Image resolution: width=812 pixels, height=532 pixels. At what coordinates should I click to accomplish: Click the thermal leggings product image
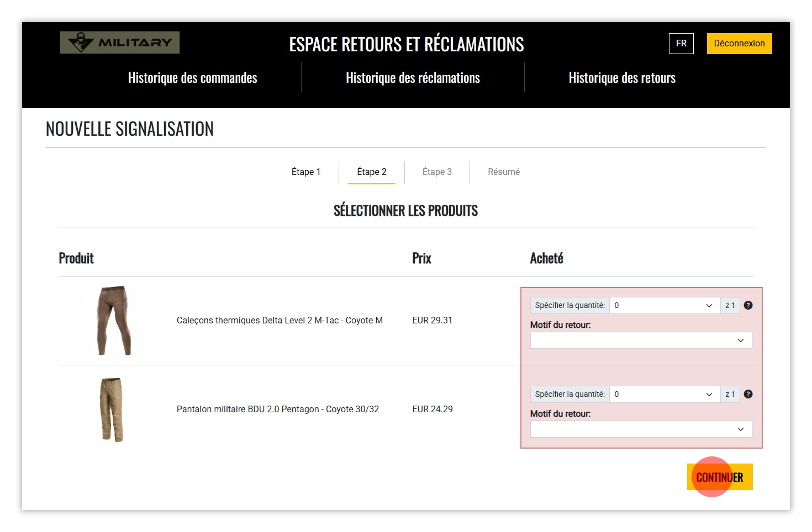[x=113, y=321]
